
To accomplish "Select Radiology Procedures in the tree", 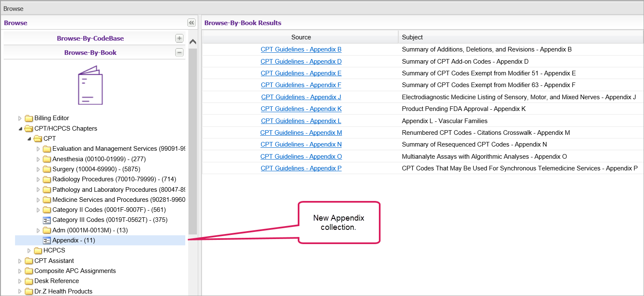I will point(114,179).
